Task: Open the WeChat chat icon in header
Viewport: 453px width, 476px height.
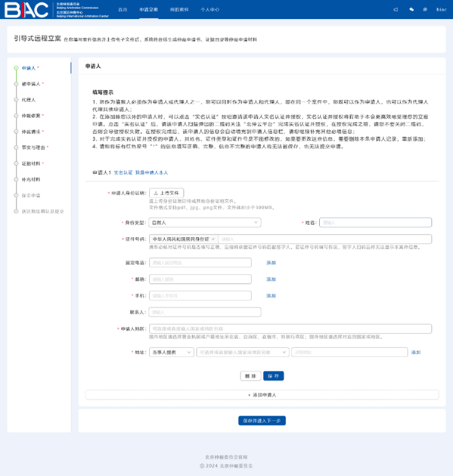Action: pyautogui.click(x=411, y=10)
